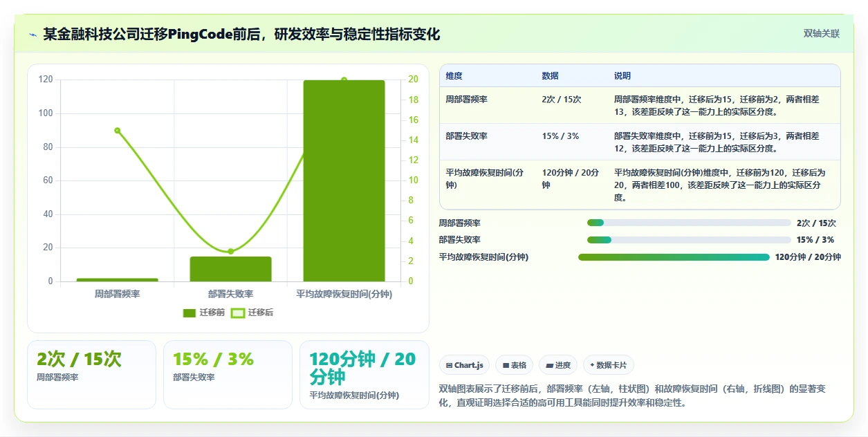Viewport: 868px width, 437px height.
Task: Click the 周部署频率 x-axis label
Action: 118,294
